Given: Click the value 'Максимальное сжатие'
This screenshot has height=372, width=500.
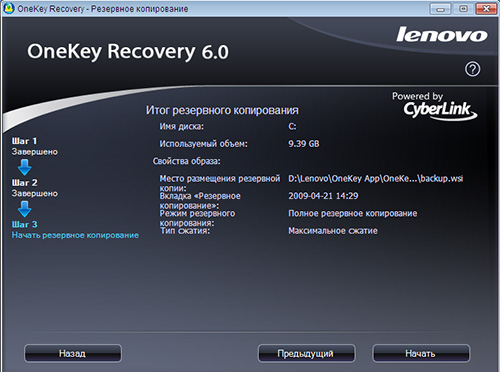Looking at the screenshot, I should [333, 231].
